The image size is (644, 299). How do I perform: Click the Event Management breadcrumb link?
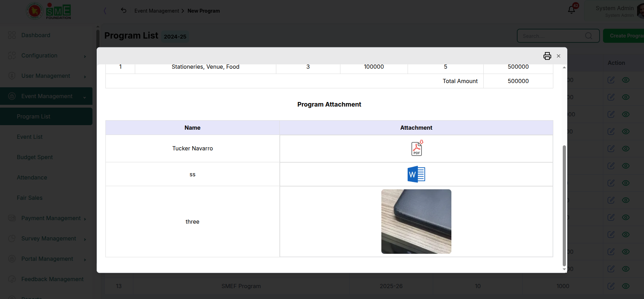[157, 11]
